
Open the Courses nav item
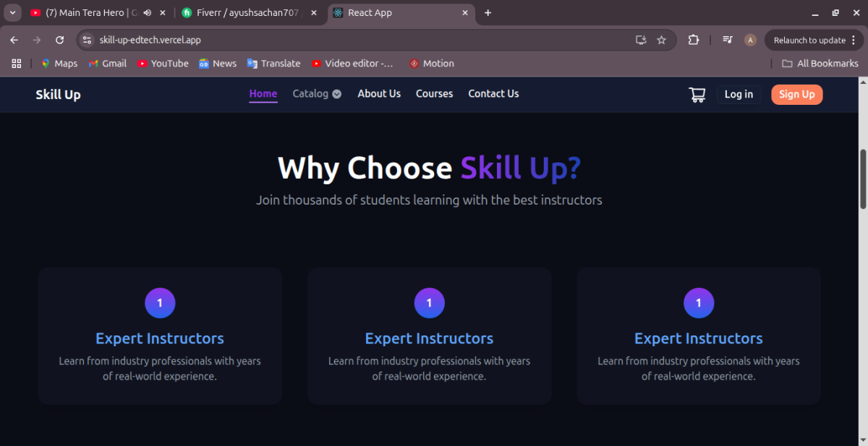[x=434, y=94]
